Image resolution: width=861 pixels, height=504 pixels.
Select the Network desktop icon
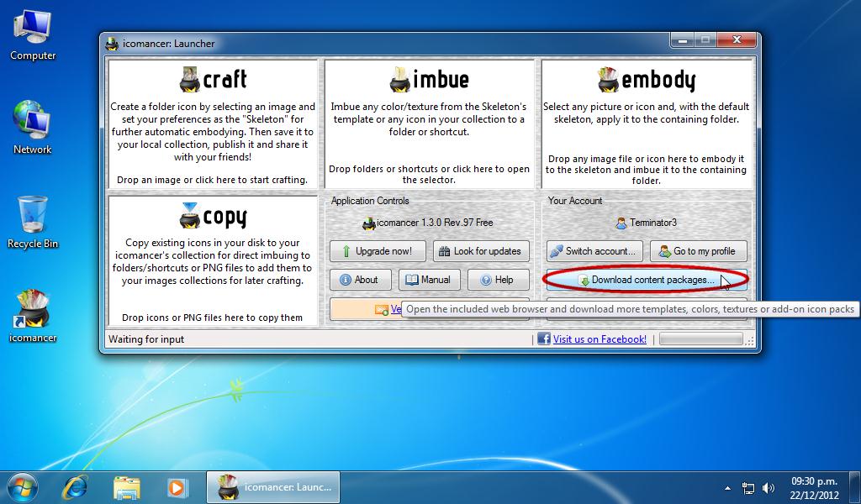click(x=33, y=128)
